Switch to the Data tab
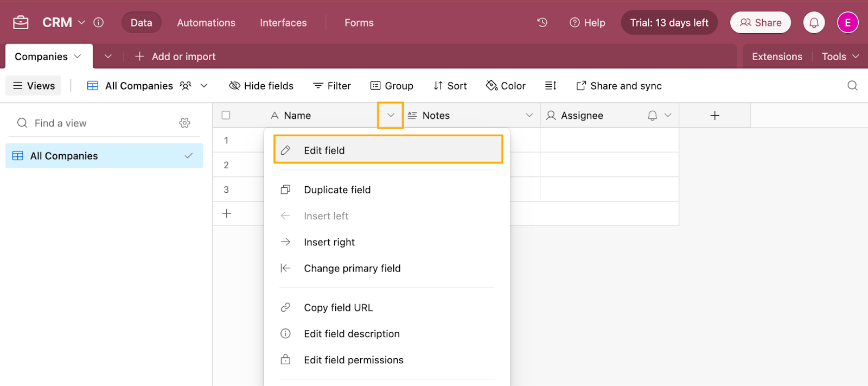This screenshot has width=868, height=386. [x=141, y=23]
